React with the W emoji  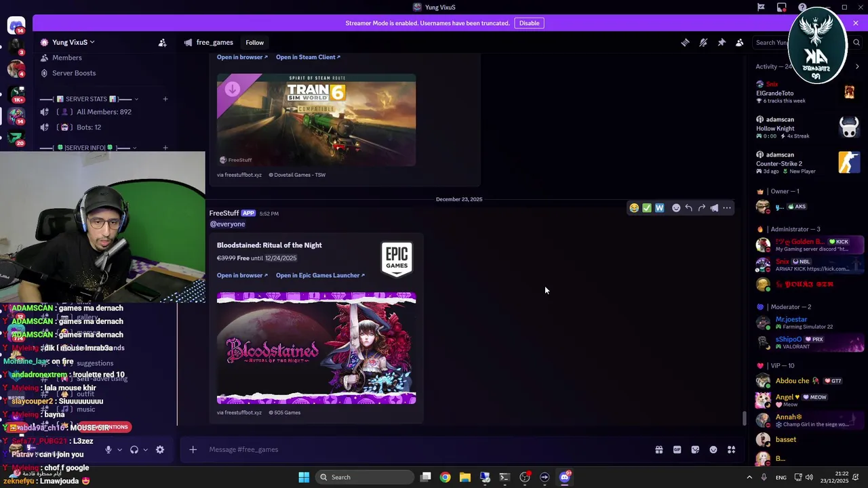click(660, 208)
